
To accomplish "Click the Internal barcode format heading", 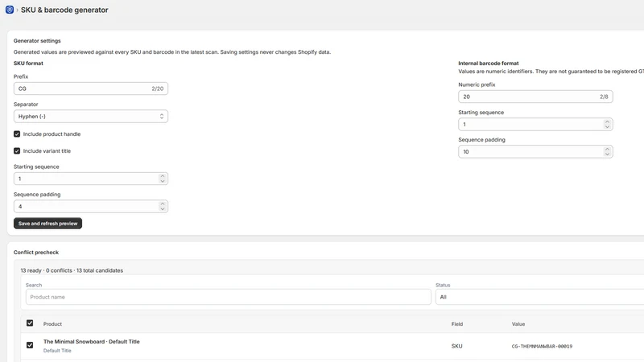I will coord(489,64).
